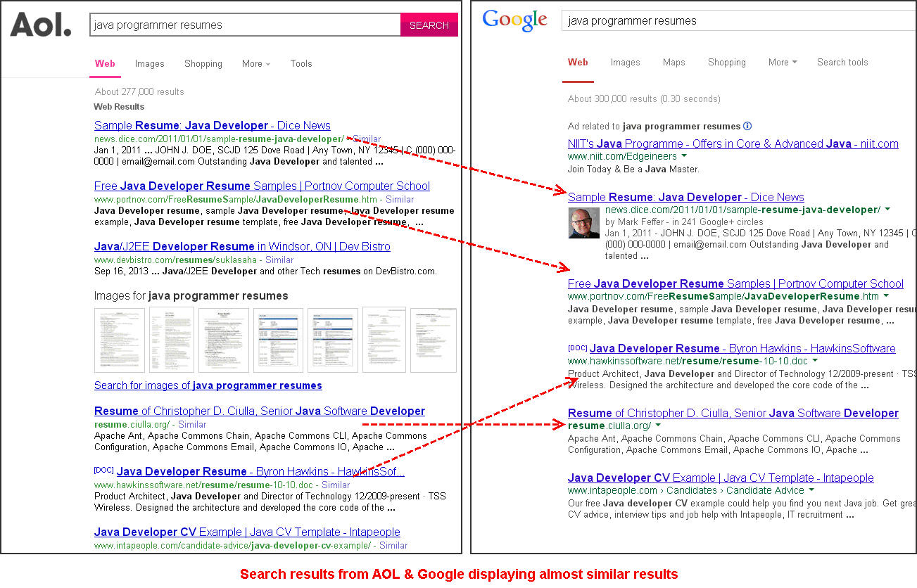Click the AOL SEARCH button
917x588 pixels.
pyautogui.click(x=429, y=25)
